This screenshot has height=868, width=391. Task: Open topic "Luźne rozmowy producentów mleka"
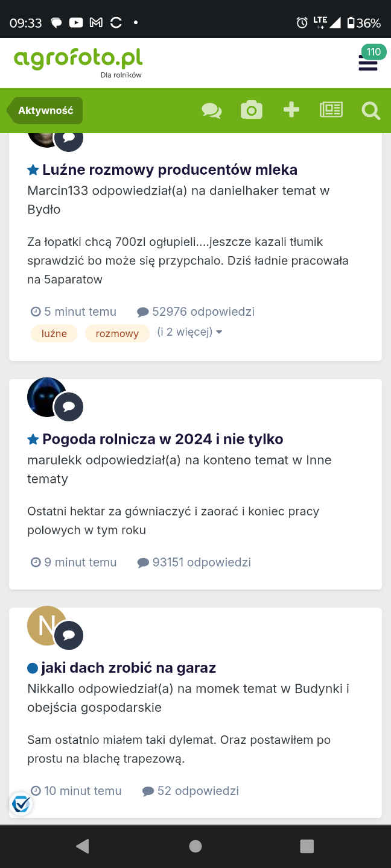(170, 170)
